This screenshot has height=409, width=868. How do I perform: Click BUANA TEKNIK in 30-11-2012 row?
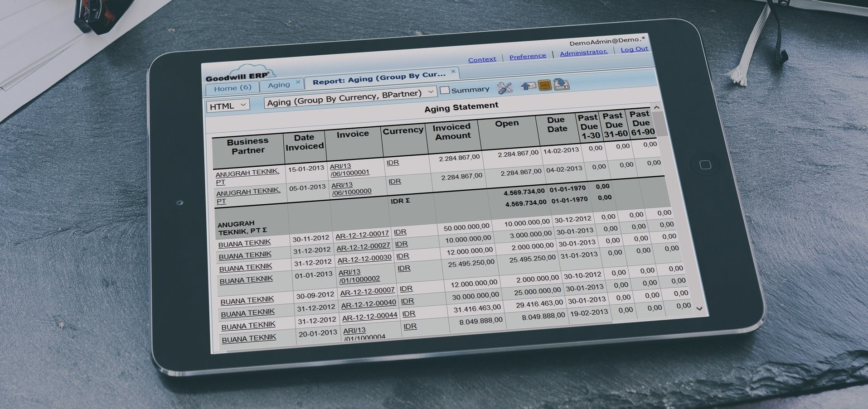pos(244,244)
